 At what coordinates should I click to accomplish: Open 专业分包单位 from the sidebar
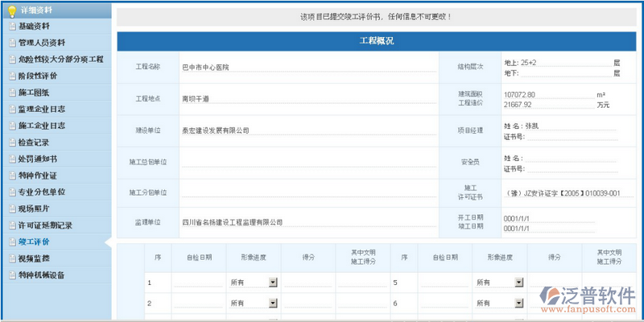point(42,192)
